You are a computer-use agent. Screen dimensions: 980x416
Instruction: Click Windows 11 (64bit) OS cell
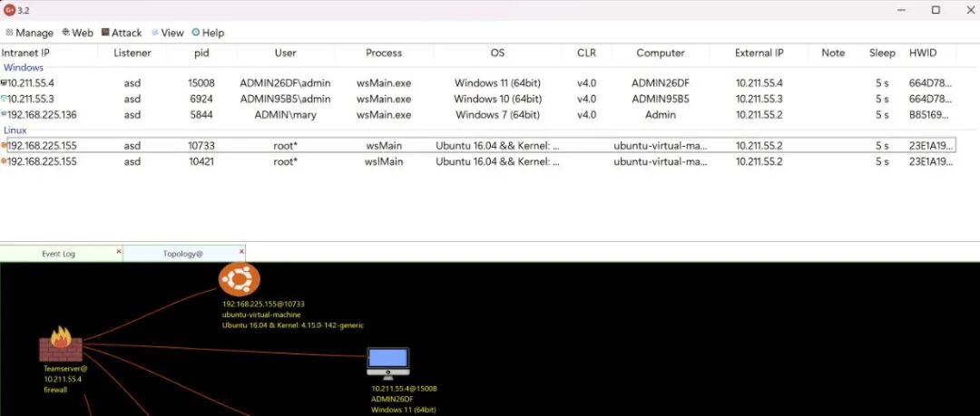[497, 83]
